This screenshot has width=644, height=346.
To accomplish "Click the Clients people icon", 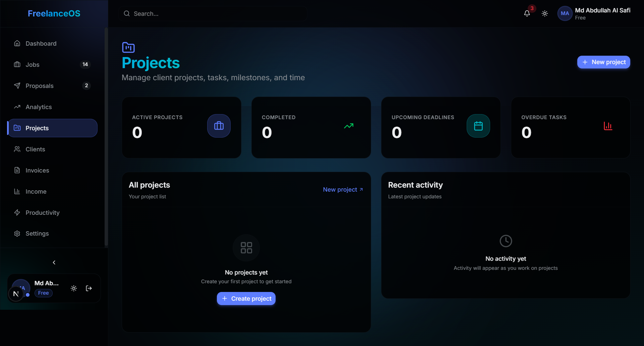I will [17, 149].
